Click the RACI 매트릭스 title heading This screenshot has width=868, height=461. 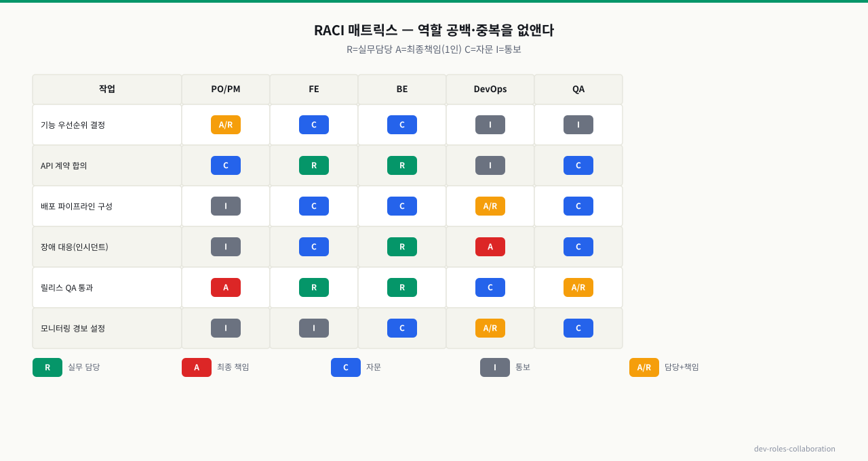pos(434,31)
